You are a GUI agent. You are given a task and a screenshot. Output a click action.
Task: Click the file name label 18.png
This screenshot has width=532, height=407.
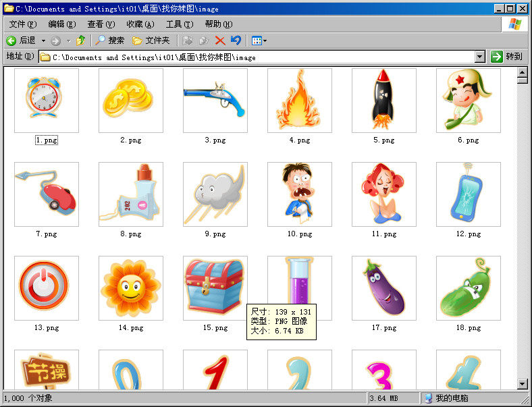click(x=469, y=327)
